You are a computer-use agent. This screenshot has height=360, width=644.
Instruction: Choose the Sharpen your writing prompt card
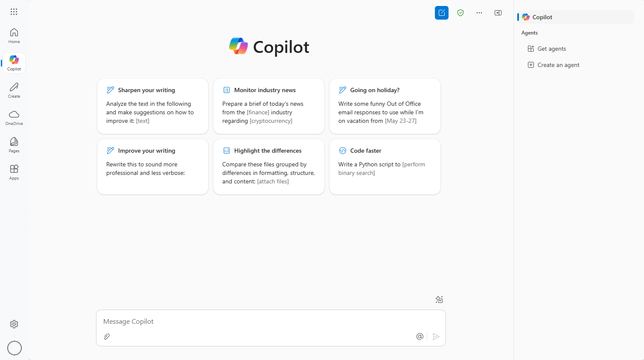[x=153, y=106]
